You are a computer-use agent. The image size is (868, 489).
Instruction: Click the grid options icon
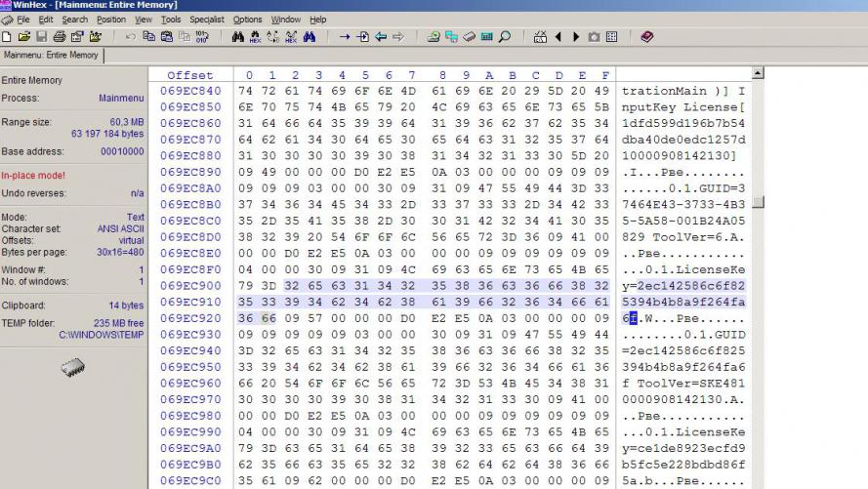tap(611, 37)
